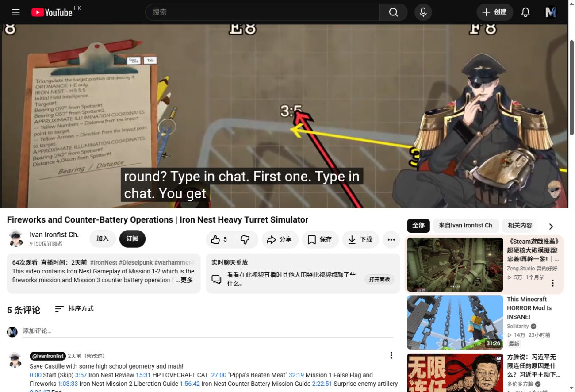Image resolution: width=575 pixels, height=392 pixels.
Task: Open the YouTube guide hamburger menu
Action: [16, 12]
